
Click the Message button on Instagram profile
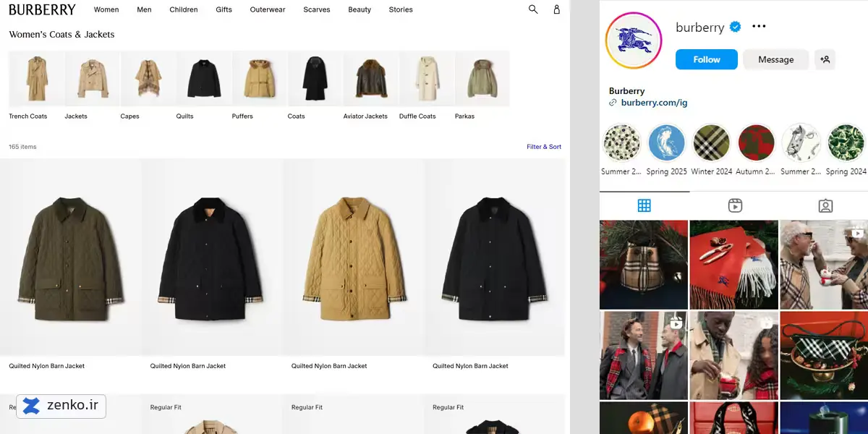pyautogui.click(x=776, y=59)
